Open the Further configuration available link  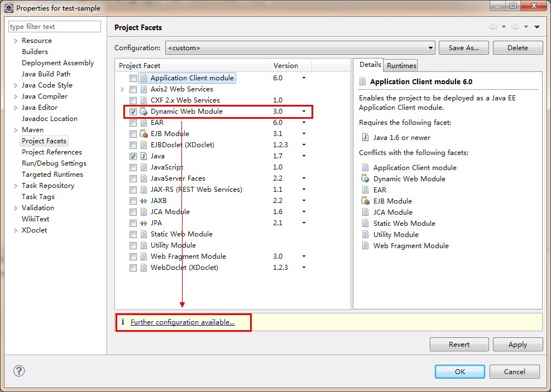(x=183, y=322)
